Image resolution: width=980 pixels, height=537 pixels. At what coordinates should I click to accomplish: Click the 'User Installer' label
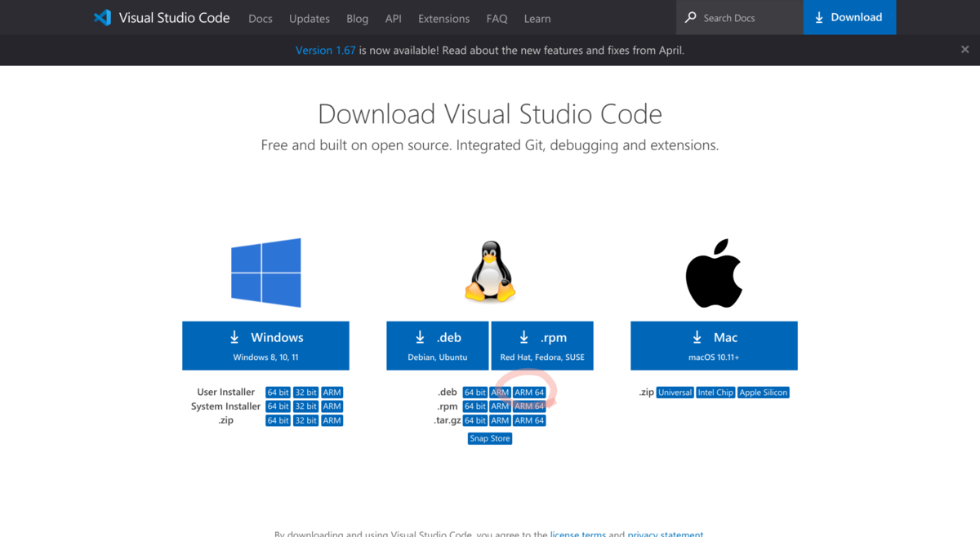pyautogui.click(x=225, y=393)
